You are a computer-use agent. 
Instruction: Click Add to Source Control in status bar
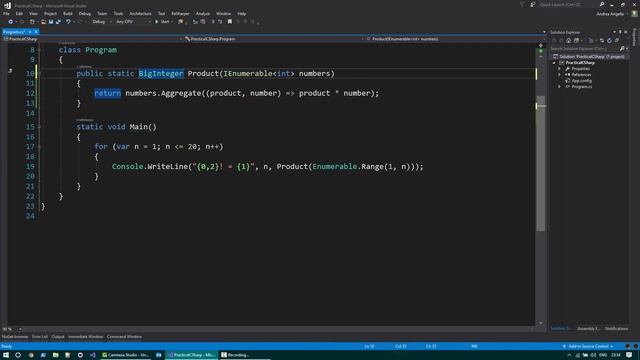click(588, 346)
